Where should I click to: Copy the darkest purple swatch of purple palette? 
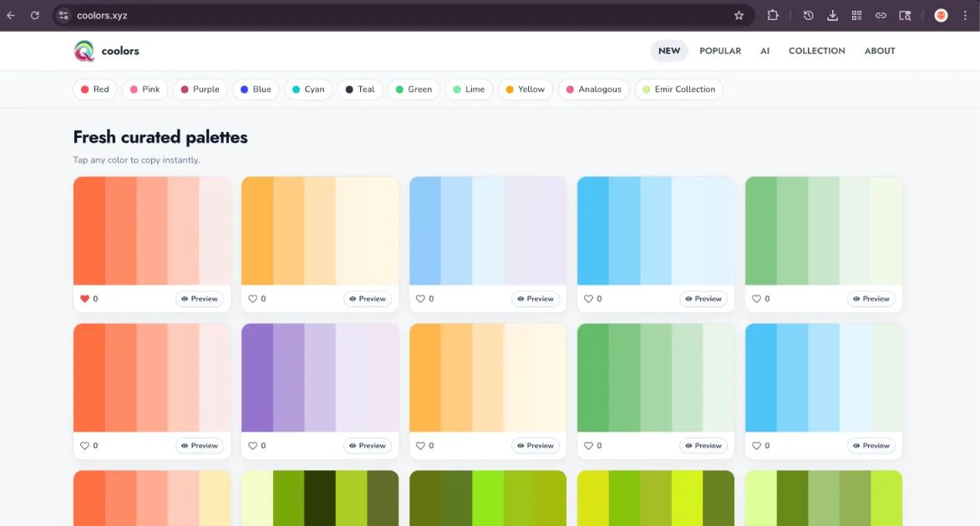(257, 377)
